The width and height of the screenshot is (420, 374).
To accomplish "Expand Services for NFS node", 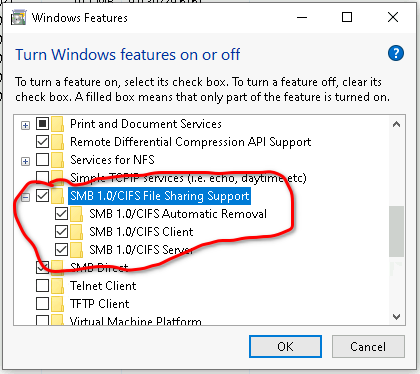I will [x=25, y=162].
